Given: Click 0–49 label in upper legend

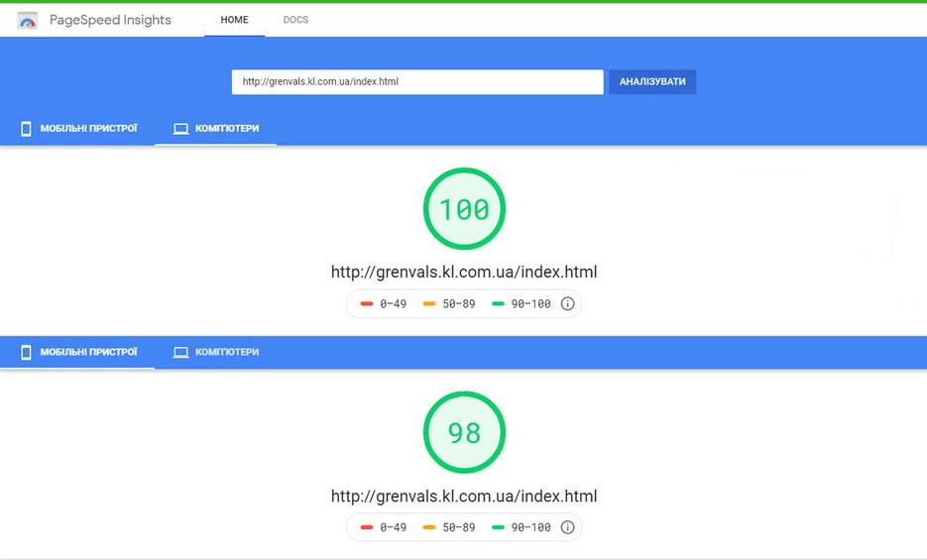Looking at the screenshot, I should (x=394, y=303).
